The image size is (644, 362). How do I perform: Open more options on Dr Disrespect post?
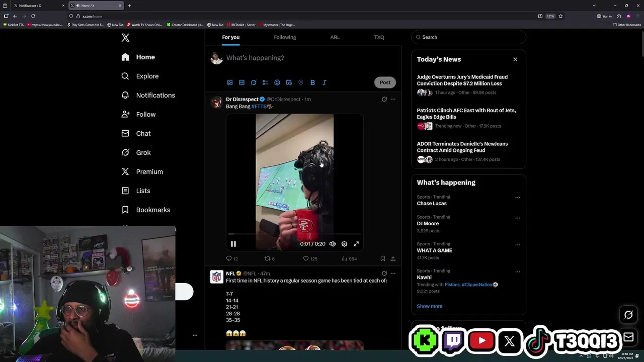393,99
